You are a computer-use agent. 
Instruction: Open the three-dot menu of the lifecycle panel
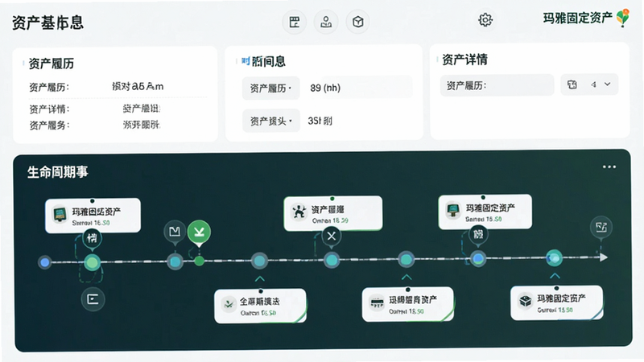[x=609, y=167]
